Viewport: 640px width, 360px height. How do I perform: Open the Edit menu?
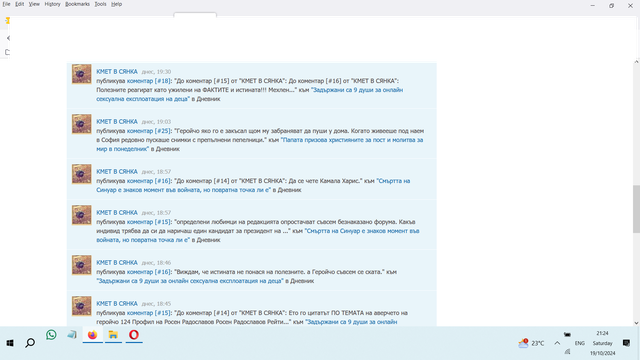[20, 4]
